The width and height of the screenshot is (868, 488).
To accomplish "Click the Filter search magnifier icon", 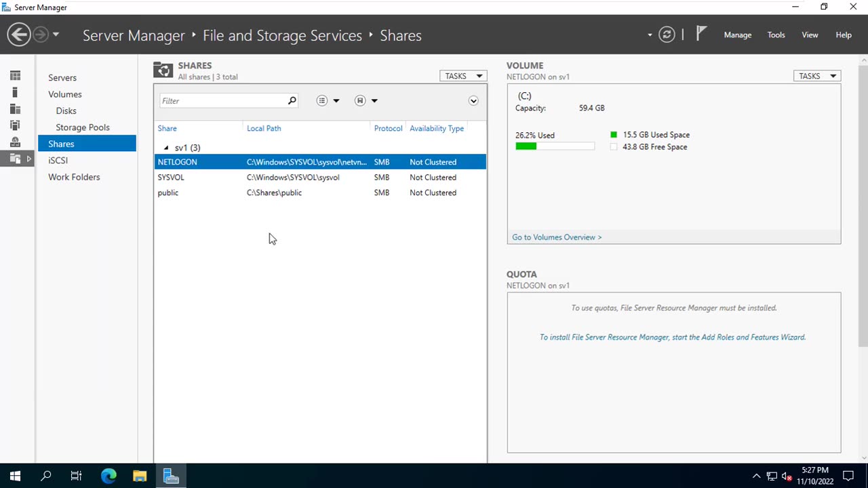I will 292,101.
